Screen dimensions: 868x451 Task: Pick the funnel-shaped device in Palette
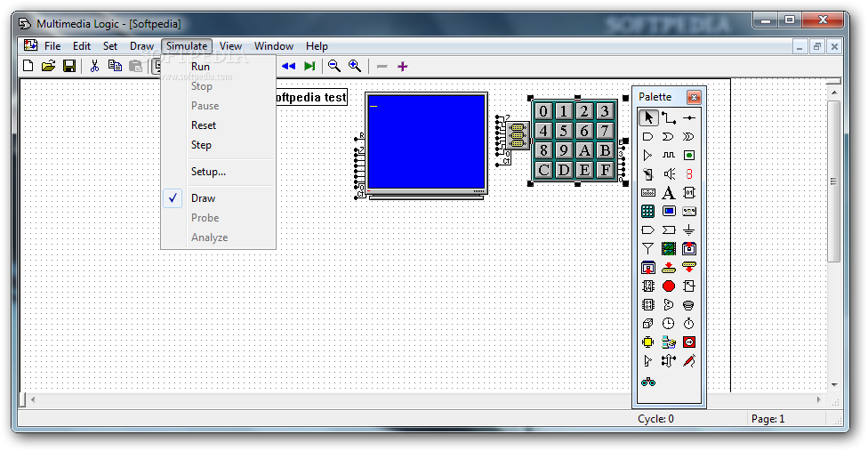pos(648,249)
